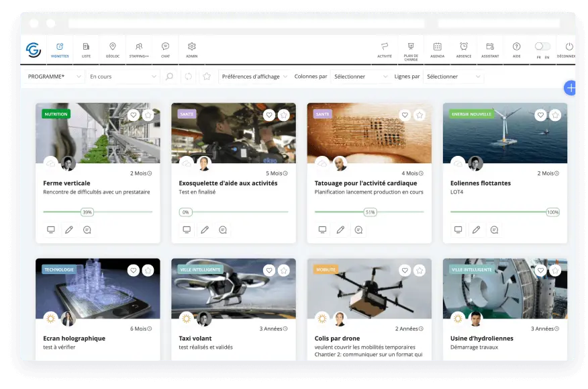
Task: Open the Aide help page
Action: (516, 50)
